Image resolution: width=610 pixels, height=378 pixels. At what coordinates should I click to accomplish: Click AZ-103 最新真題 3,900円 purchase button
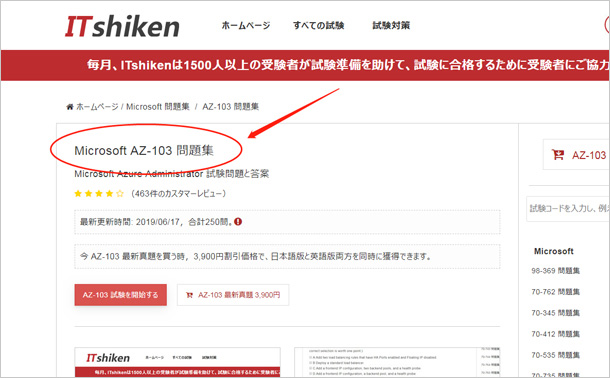point(233,295)
